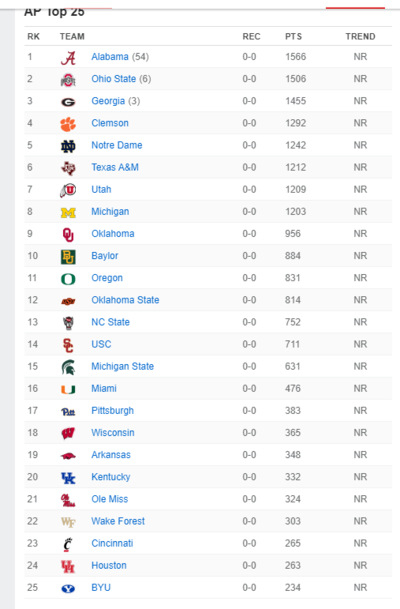Click the Wisconsin W logo
Screen dimensions: 400x609
tap(68, 433)
